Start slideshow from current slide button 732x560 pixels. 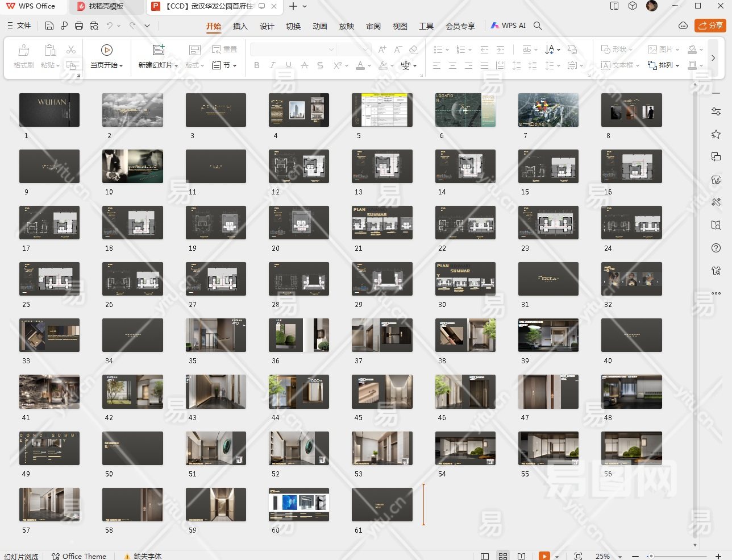(106, 51)
